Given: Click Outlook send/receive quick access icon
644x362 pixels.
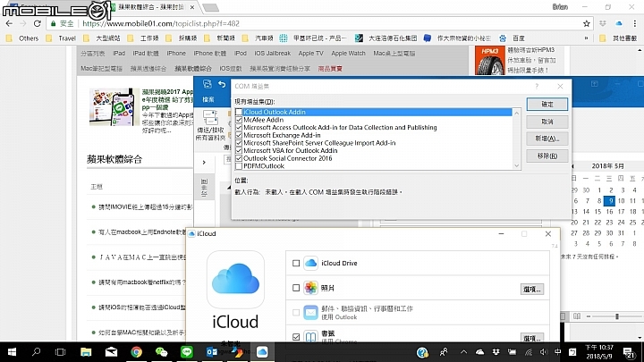Looking at the screenshot, I should (207, 84).
